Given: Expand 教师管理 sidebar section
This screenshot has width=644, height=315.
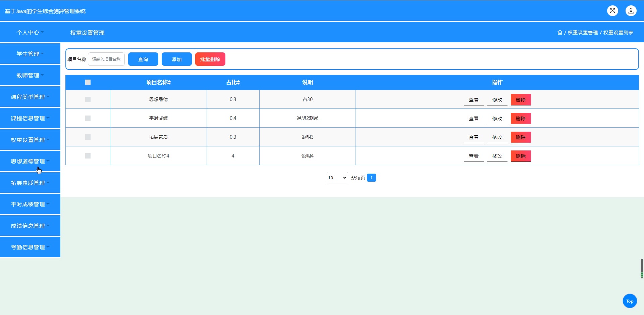Looking at the screenshot, I should pos(30,75).
